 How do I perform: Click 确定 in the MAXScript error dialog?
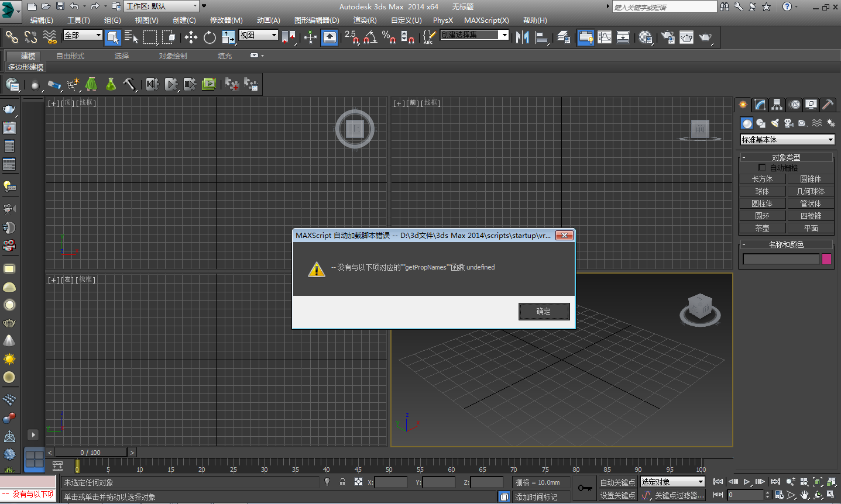pos(544,312)
